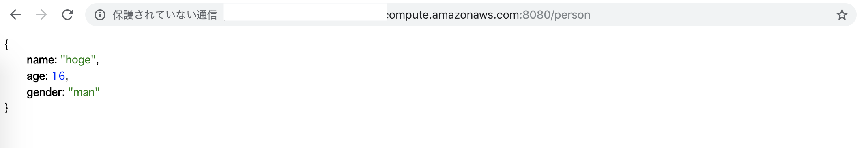Image resolution: width=868 pixels, height=148 pixels.
Task: Click the "hoge" string value
Action: pyautogui.click(x=78, y=60)
